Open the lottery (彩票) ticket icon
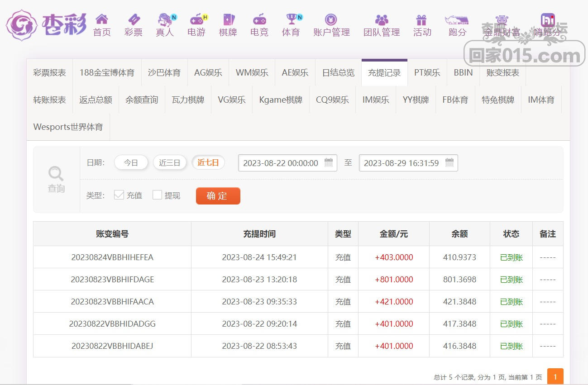The width and height of the screenshot is (588, 385). 134,19
